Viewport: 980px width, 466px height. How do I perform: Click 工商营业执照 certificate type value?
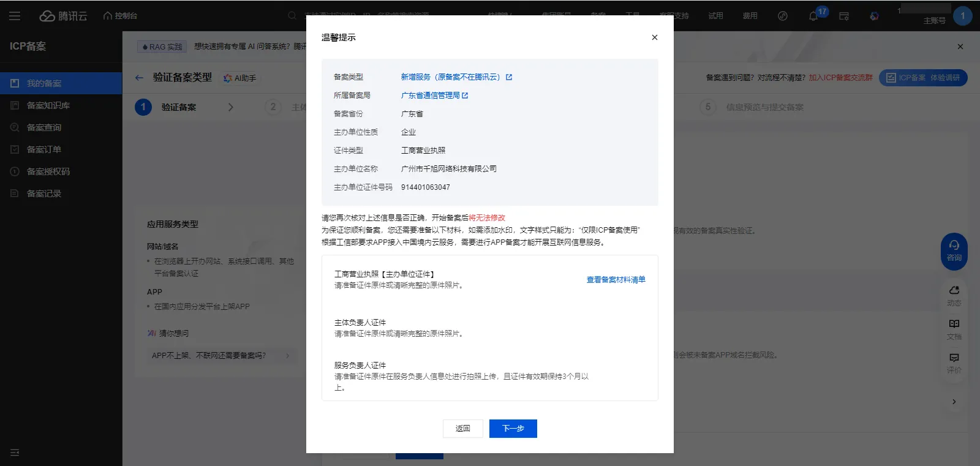coord(423,151)
